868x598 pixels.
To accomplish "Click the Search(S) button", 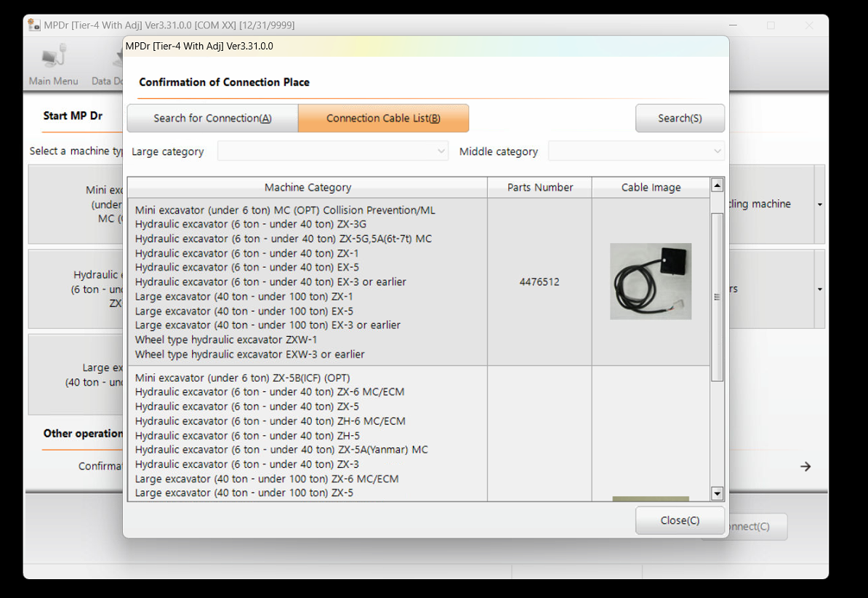I will (x=680, y=118).
